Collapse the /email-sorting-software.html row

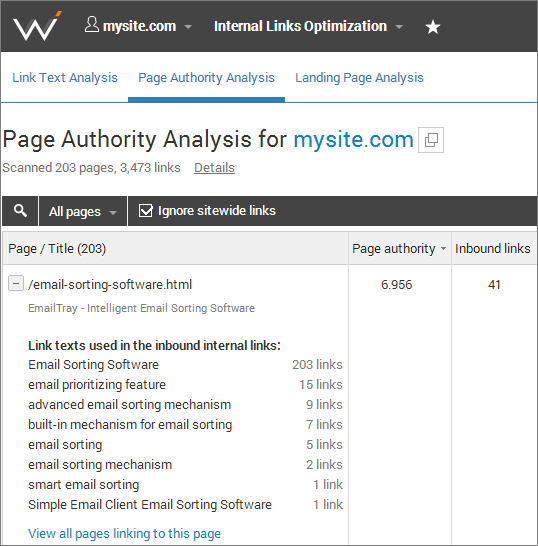tap(16, 283)
